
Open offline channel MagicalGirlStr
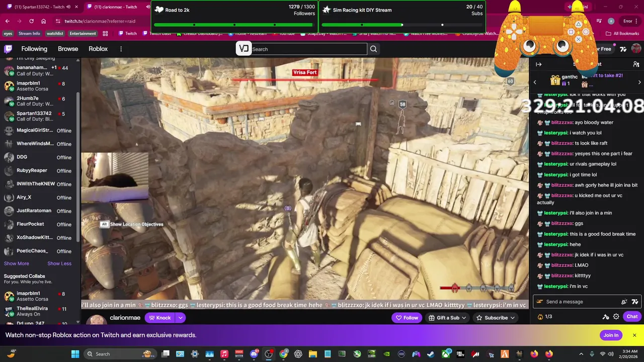39,130
